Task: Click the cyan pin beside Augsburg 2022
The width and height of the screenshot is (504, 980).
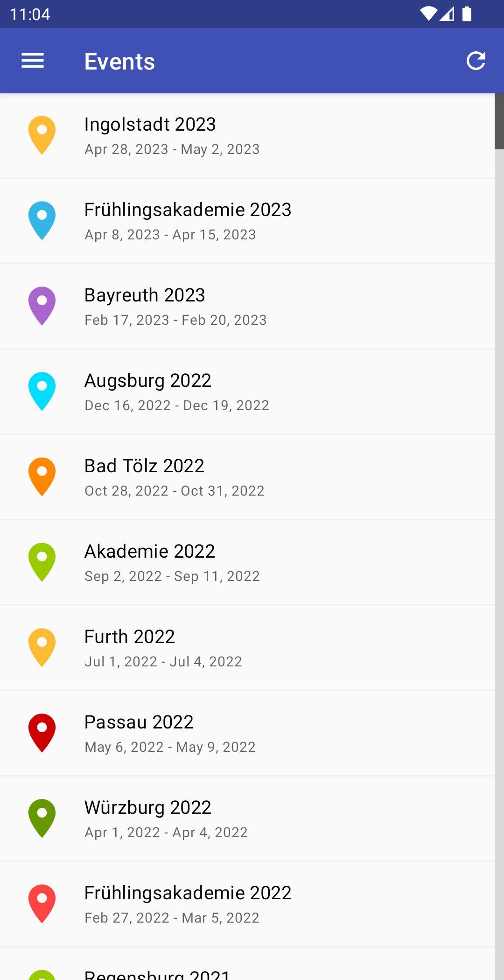Action: click(x=42, y=391)
